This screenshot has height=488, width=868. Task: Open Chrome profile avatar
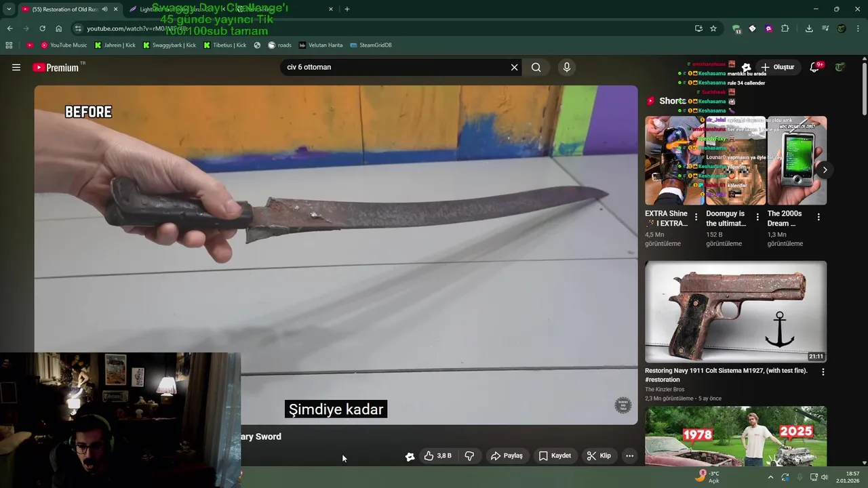(842, 28)
